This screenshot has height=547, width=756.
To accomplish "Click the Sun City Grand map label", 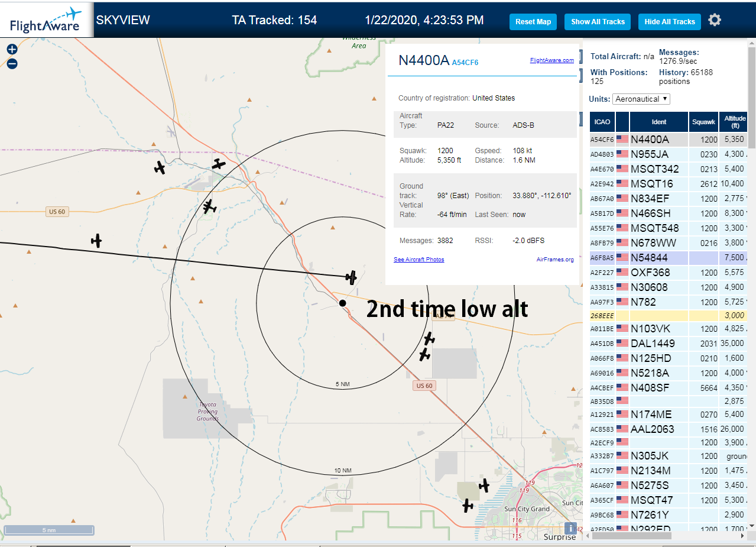I will coord(527,509).
